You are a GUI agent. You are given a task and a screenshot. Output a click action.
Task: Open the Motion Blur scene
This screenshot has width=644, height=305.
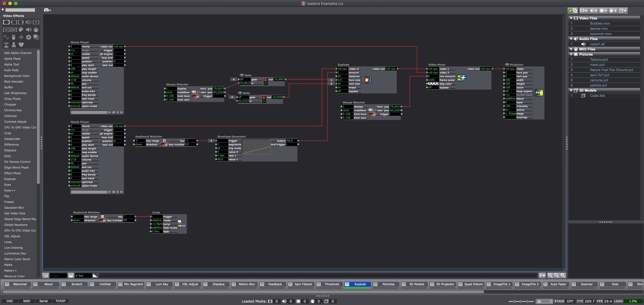[244, 284]
